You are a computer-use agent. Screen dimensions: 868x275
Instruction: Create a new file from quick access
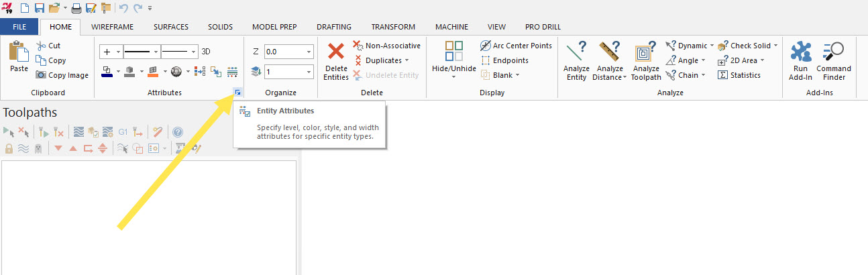[x=25, y=8]
